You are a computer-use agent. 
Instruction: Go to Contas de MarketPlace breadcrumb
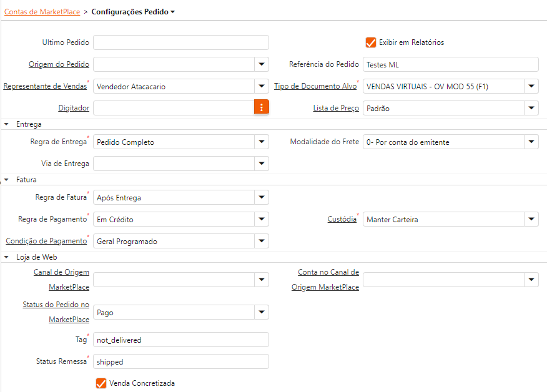pos(42,11)
